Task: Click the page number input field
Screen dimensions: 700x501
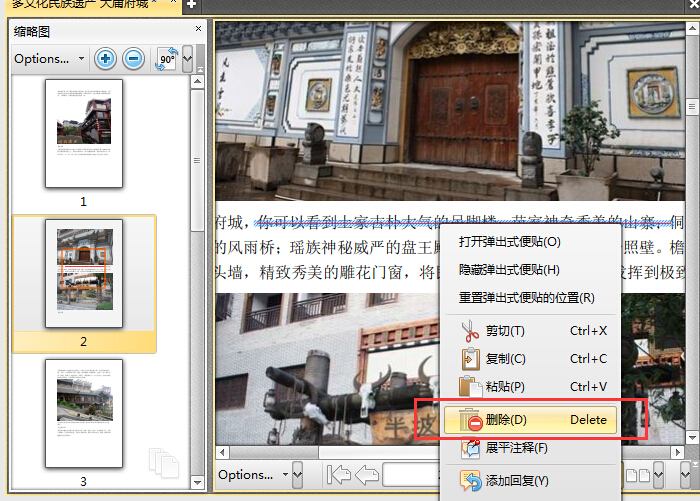Action: 411,475
